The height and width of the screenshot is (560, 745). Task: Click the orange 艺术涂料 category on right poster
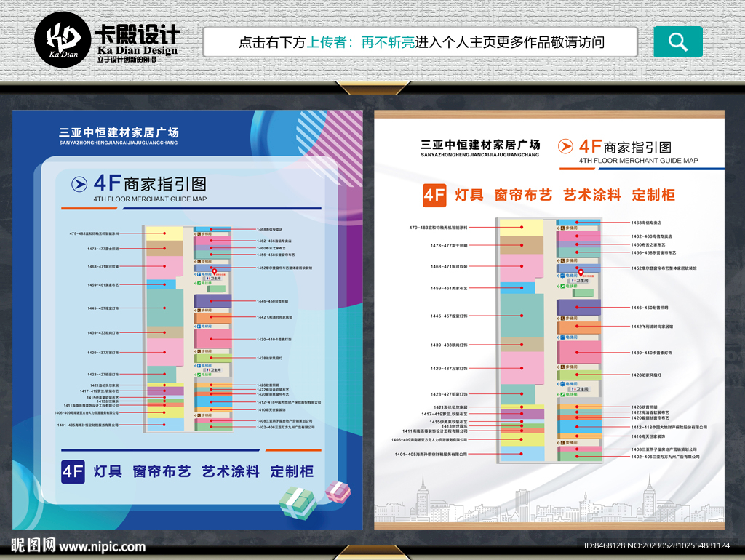point(592,195)
